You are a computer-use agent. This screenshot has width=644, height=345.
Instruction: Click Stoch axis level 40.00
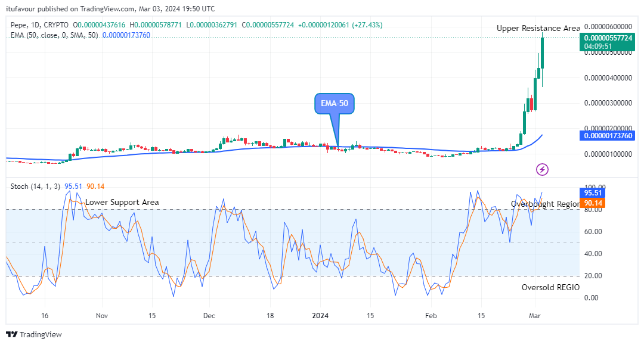pos(593,254)
